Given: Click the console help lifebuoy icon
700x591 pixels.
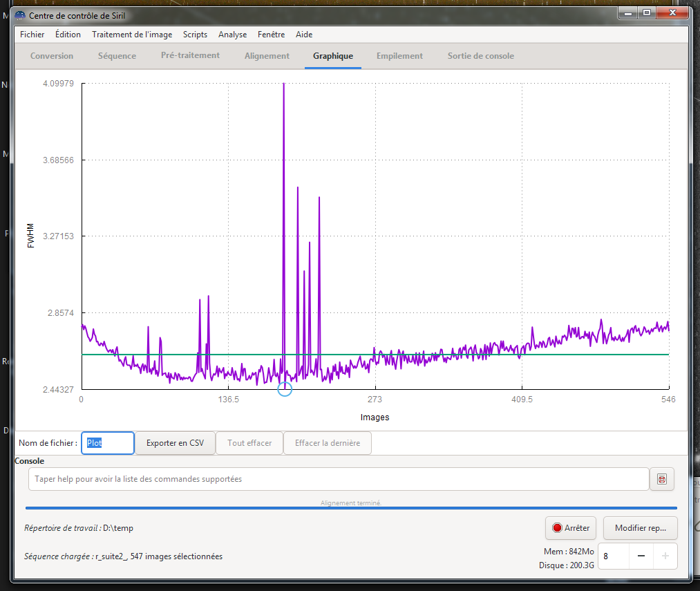Looking at the screenshot, I should (x=661, y=479).
